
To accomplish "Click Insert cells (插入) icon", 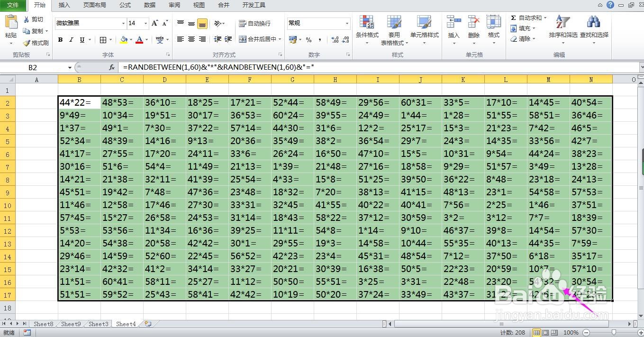I will 454,23.
